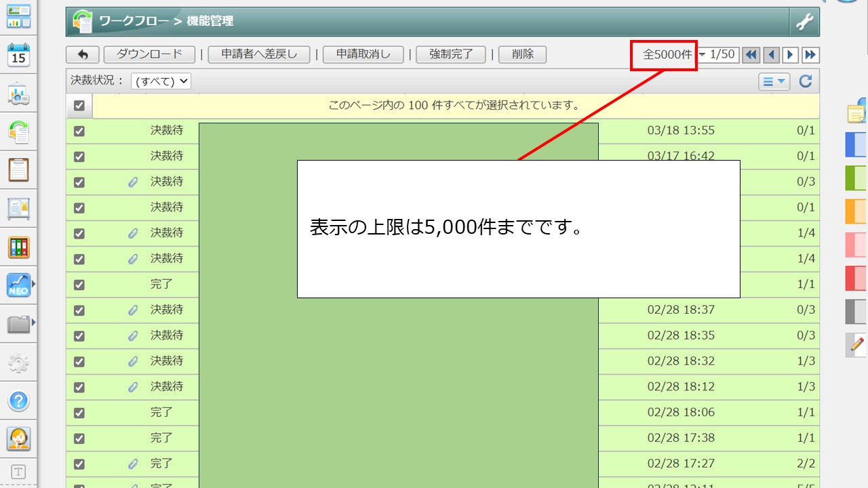Open the NEO chart icon in sidebar
This screenshot has width=868, height=488.
pos(19,285)
